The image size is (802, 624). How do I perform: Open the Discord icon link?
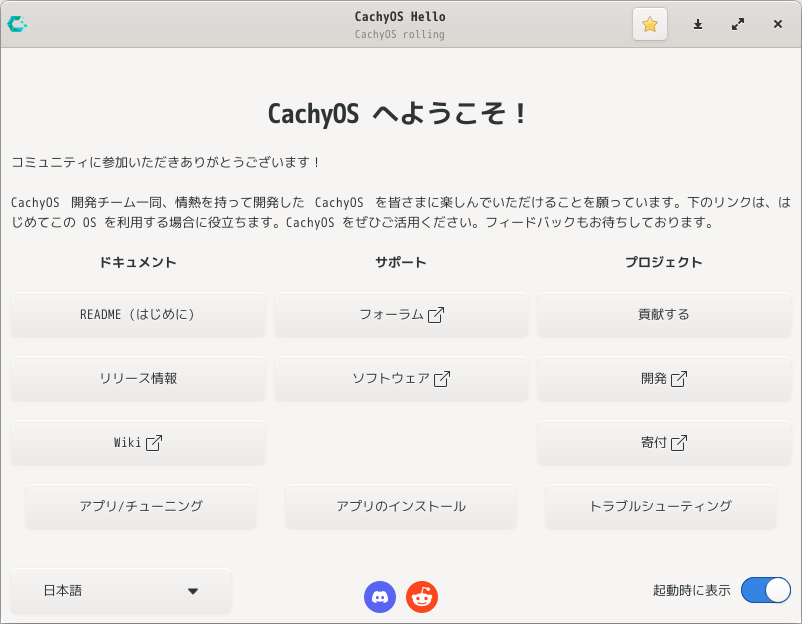point(380,596)
